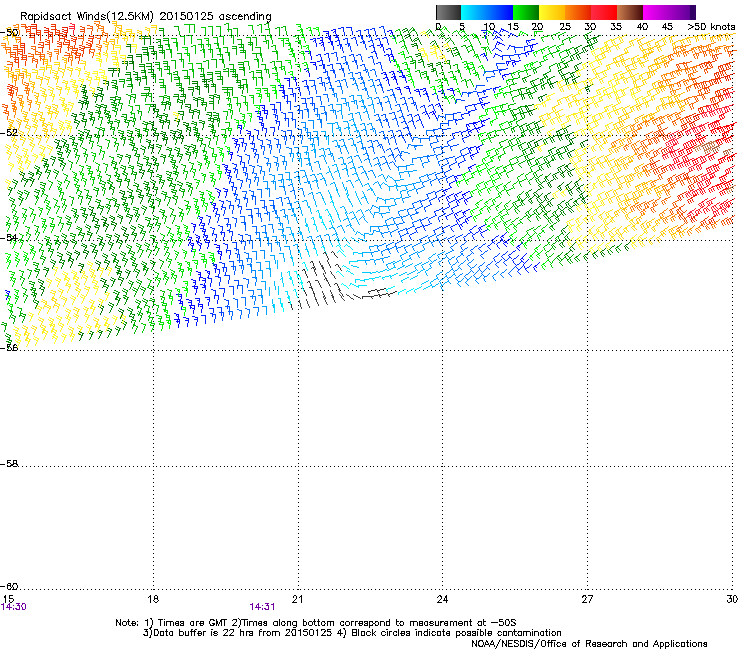
Task: Click the '-56' latitude axis label
Action: (10, 348)
